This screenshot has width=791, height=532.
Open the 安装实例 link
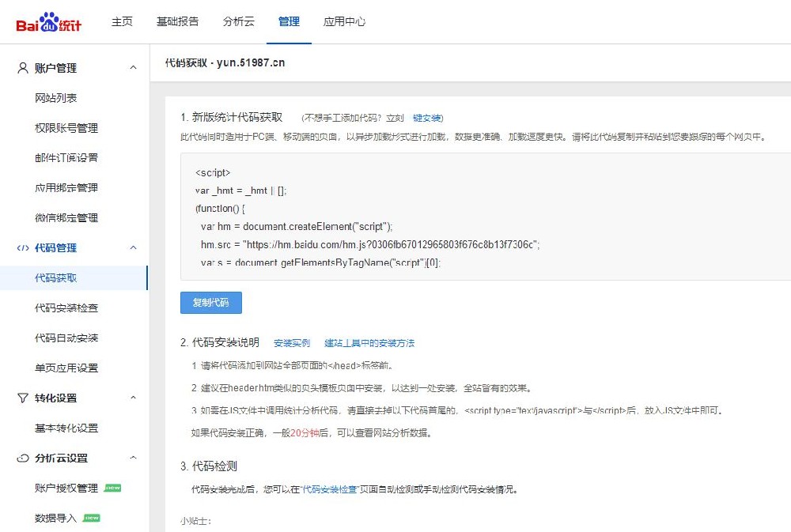292,344
